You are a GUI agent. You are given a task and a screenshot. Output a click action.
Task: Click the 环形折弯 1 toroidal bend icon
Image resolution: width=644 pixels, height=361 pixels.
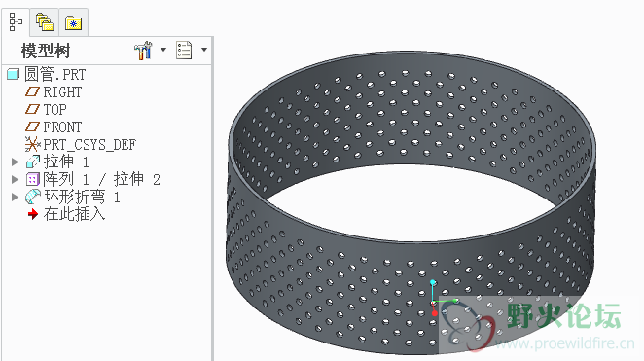click(x=33, y=197)
